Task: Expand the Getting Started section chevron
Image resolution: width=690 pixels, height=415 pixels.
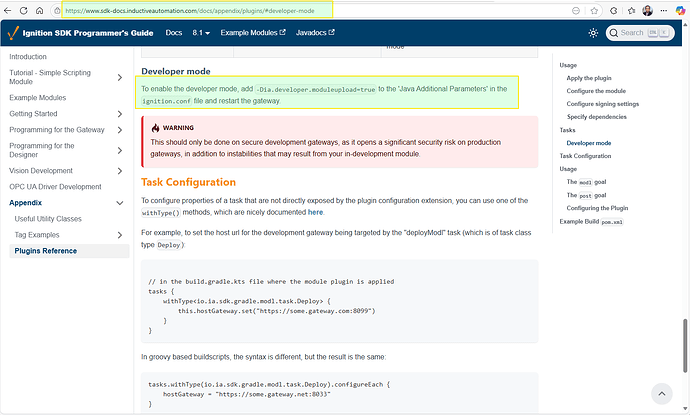Action: point(120,114)
